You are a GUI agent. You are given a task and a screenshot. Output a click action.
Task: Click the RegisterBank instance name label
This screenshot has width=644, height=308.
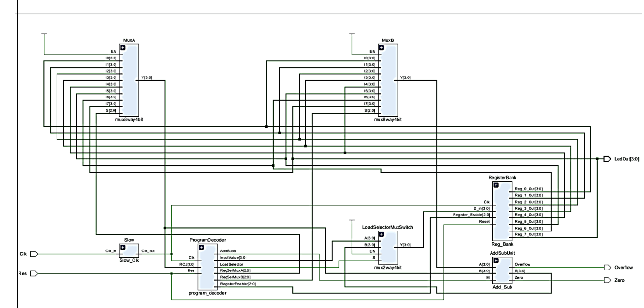(503, 179)
